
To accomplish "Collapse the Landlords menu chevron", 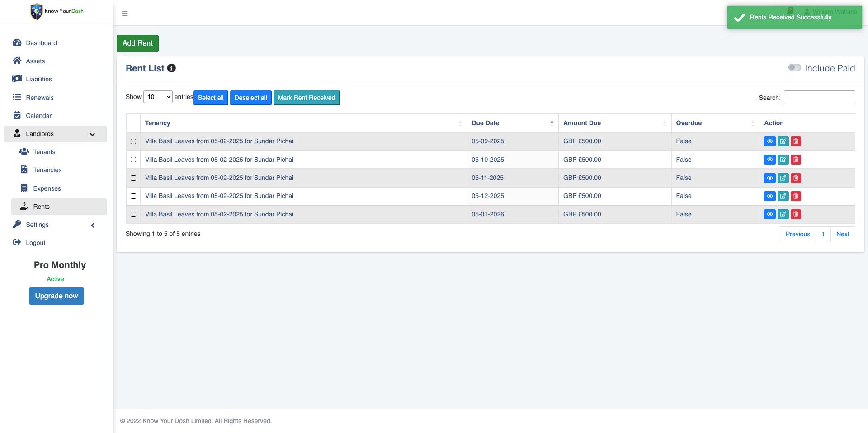I will [x=92, y=134].
